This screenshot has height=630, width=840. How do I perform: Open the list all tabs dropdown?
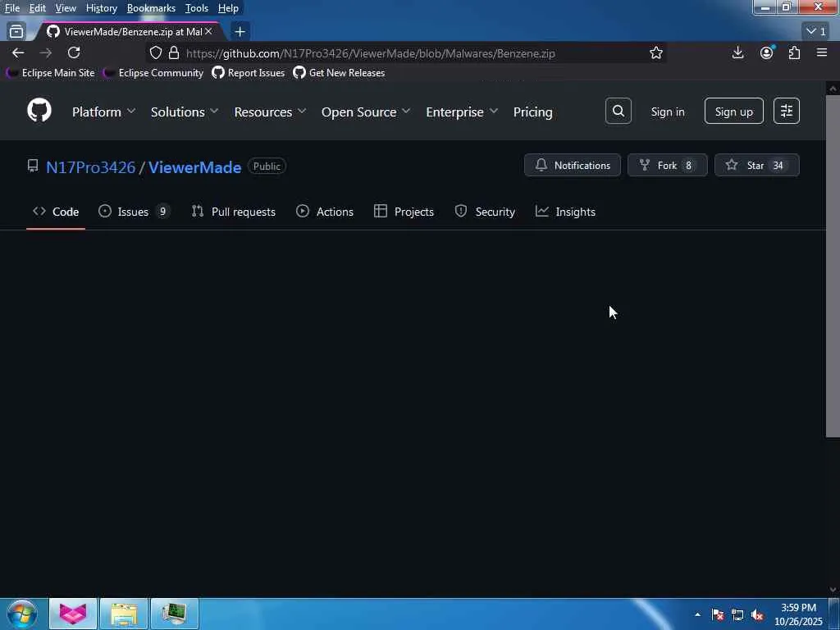point(816,32)
